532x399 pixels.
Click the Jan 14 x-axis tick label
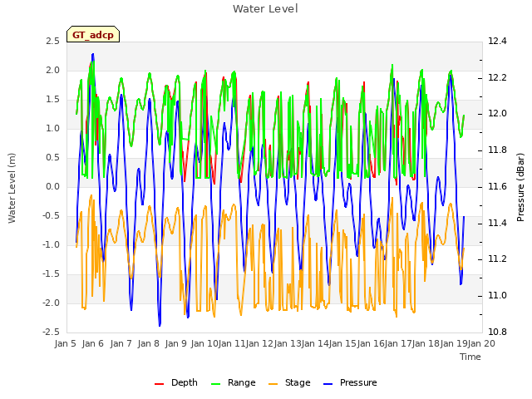pyautogui.click(x=315, y=343)
